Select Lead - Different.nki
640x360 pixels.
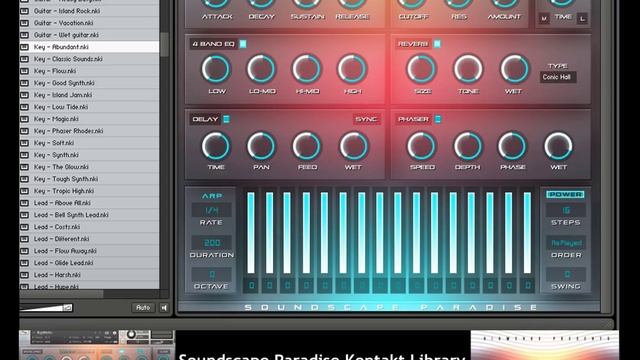(x=89, y=239)
